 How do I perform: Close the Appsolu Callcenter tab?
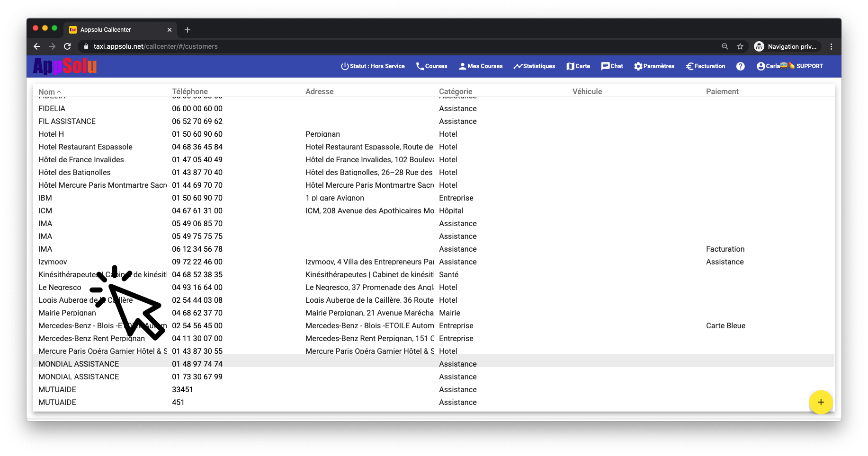coord(170,30)
